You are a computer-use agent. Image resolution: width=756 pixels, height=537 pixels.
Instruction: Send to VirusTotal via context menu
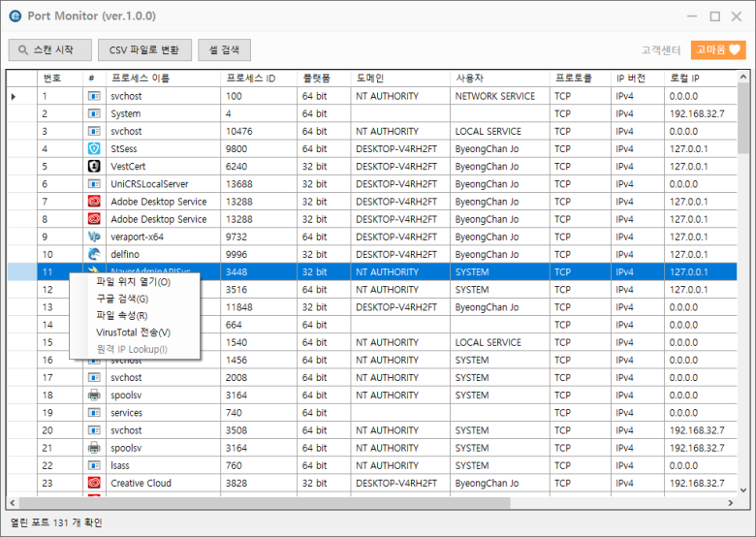click(x=134, y=332)
